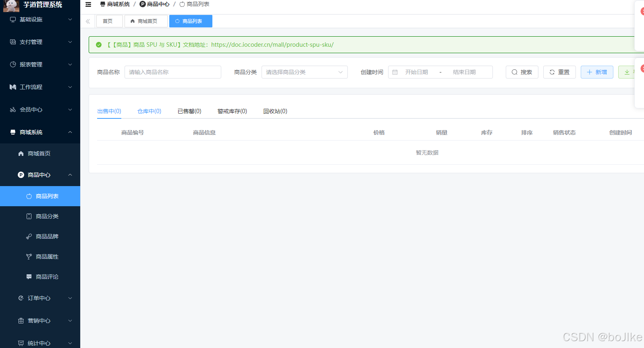The image size is (644, 348).
Task: Open the 商品分类 select dropdown
Action: click(304, 72)
